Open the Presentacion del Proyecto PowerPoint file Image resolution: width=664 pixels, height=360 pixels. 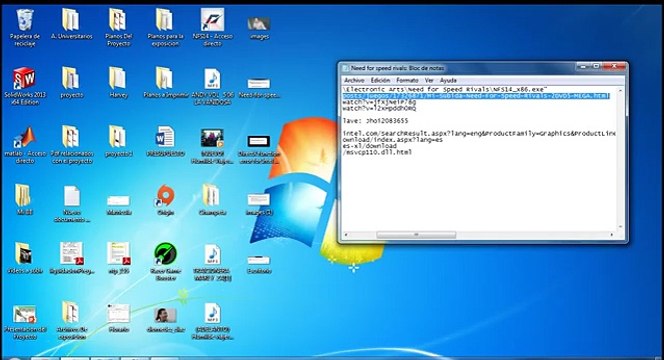click(25, 322)
